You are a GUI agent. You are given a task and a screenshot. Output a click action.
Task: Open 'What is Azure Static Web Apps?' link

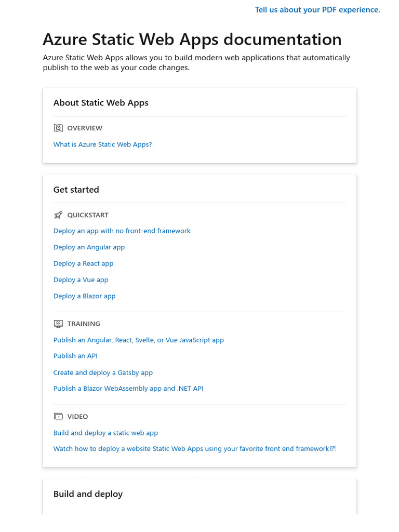pos(102,144)
